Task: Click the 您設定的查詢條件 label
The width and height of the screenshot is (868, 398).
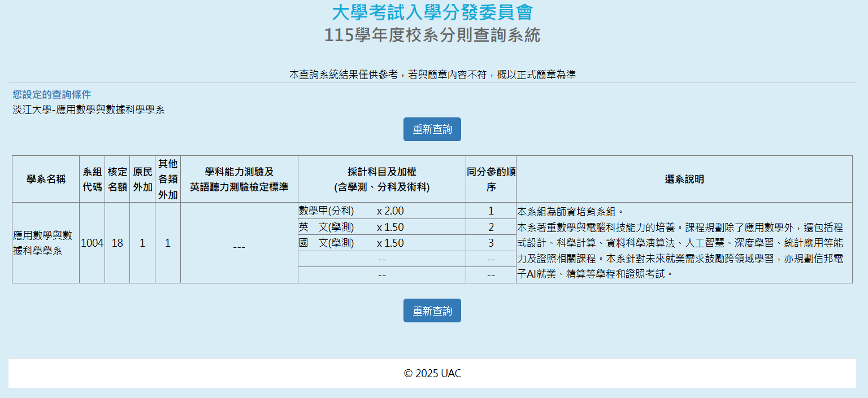Action: click(x=51, y=94)
